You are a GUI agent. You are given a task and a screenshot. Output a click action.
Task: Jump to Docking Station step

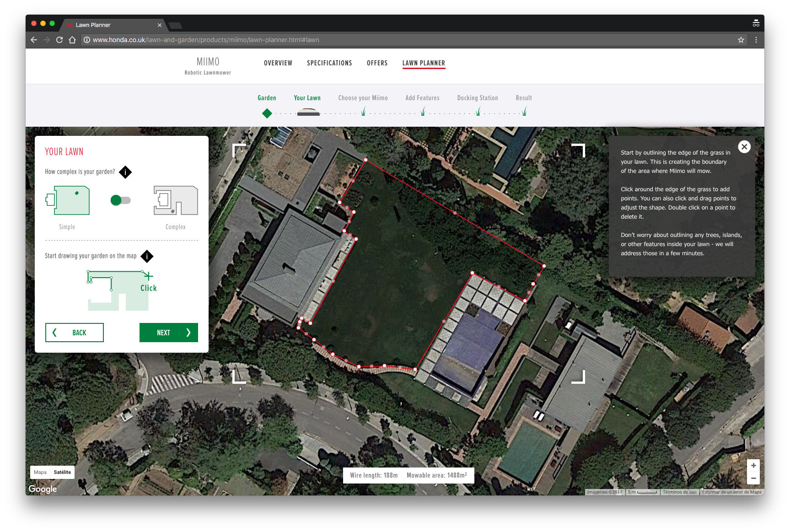478,98
